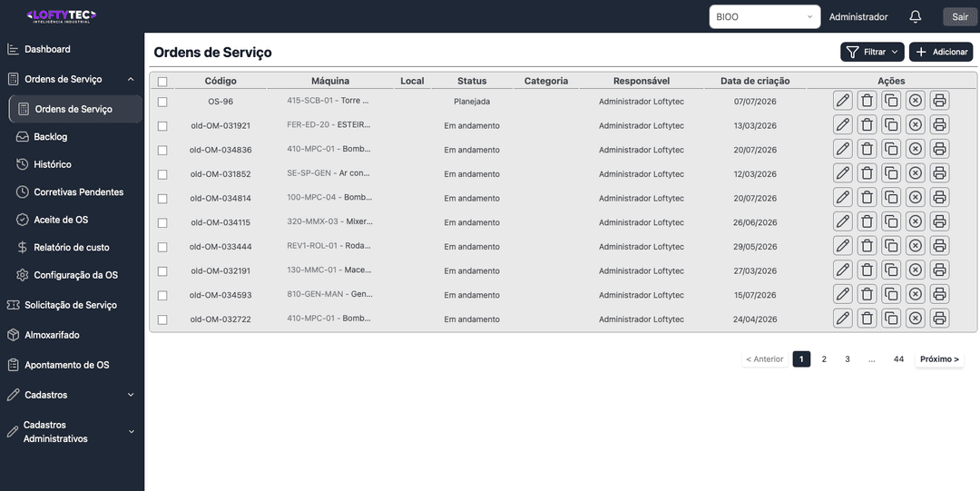Open the Filtrar dropdown

pyautogui.click(x=873, y=52)
